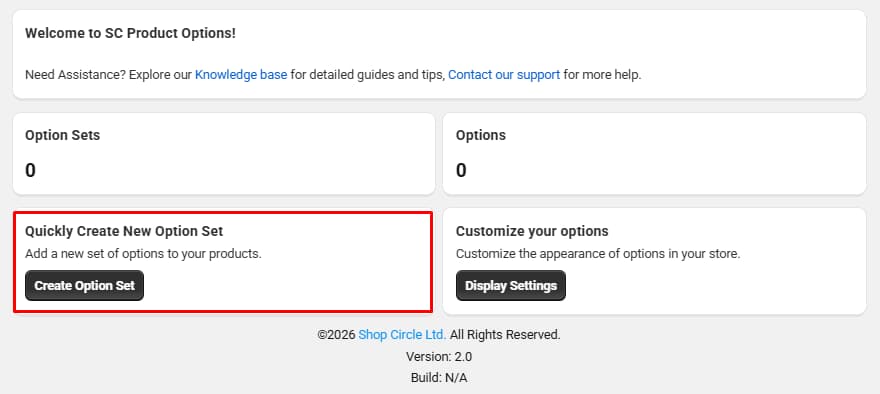
Task: Click the All Rights Reserved text
Action: click(x=505, y=335)
